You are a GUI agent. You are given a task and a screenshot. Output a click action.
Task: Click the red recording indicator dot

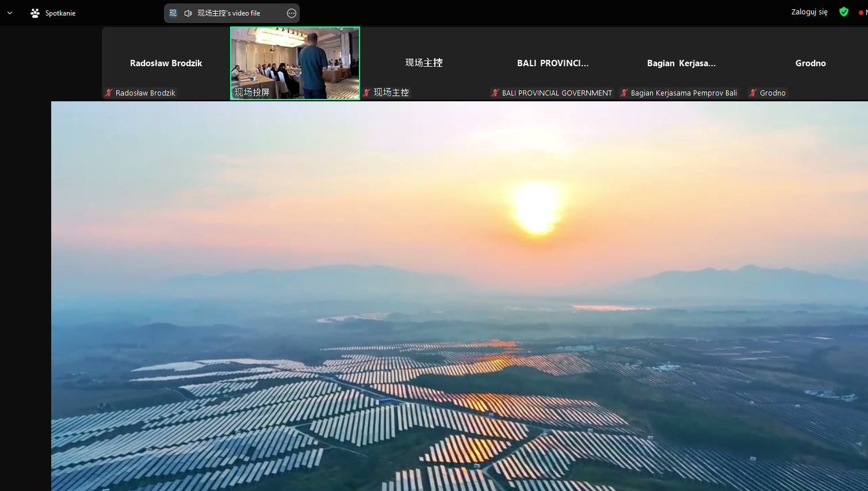[861, 13]
